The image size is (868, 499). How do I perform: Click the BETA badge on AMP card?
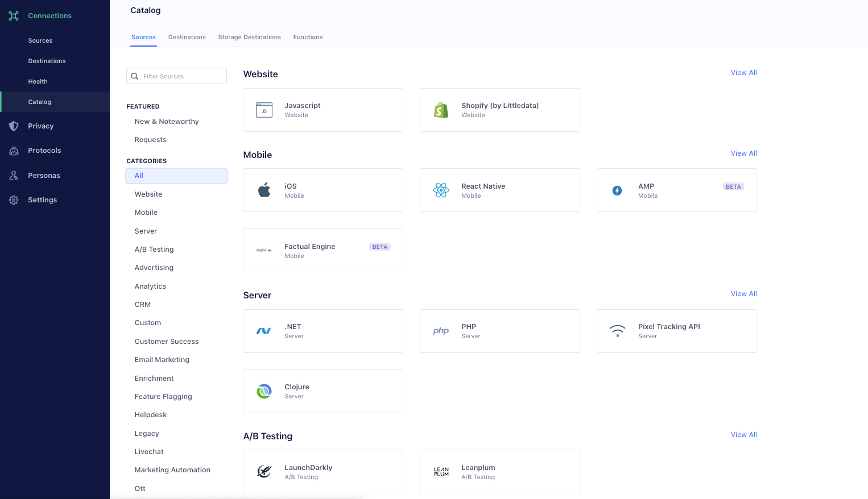pos(733,187)
